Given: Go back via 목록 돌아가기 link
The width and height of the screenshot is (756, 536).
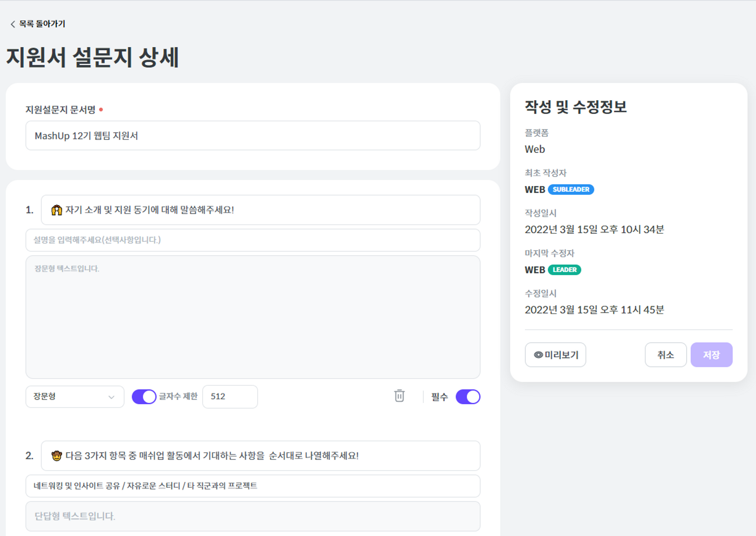Looking at the screenshot, I should tap(42, 24).
